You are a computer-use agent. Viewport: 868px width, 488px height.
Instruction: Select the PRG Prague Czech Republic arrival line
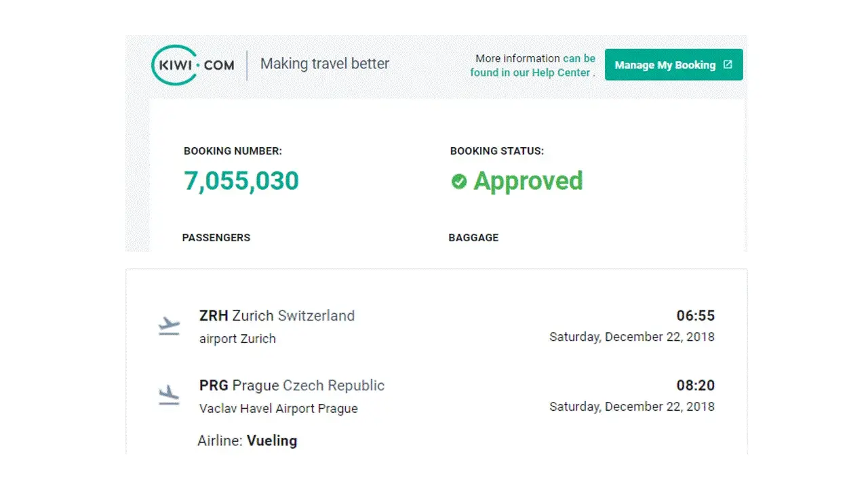click(292, 386)
